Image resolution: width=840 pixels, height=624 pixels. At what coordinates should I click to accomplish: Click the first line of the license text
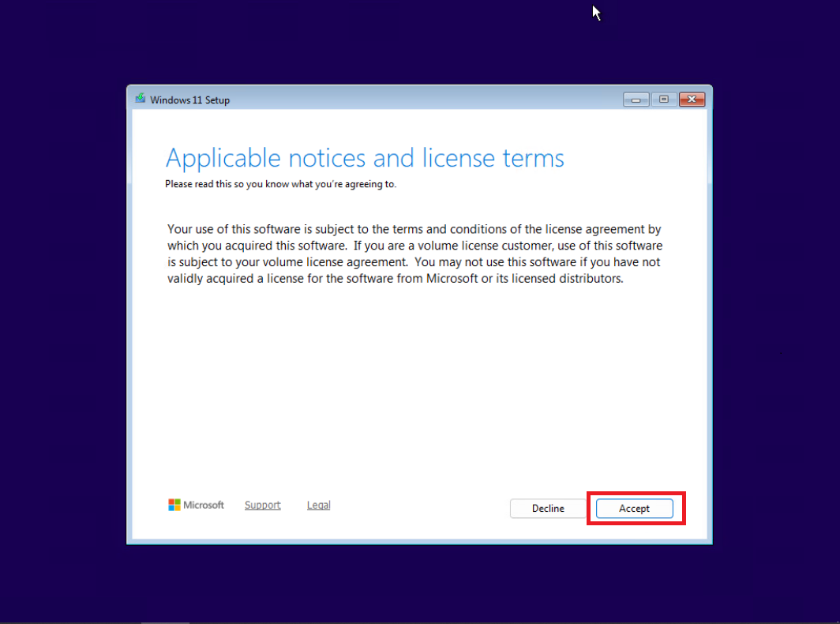point(414,230)
